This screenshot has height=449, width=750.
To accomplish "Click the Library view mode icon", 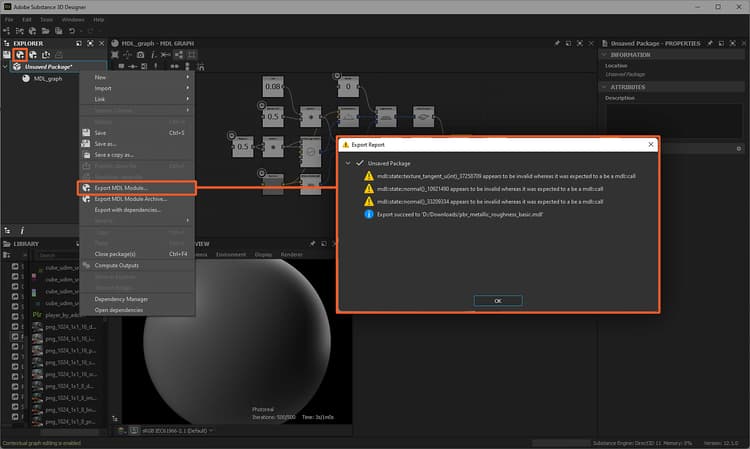I will (7, 255).
